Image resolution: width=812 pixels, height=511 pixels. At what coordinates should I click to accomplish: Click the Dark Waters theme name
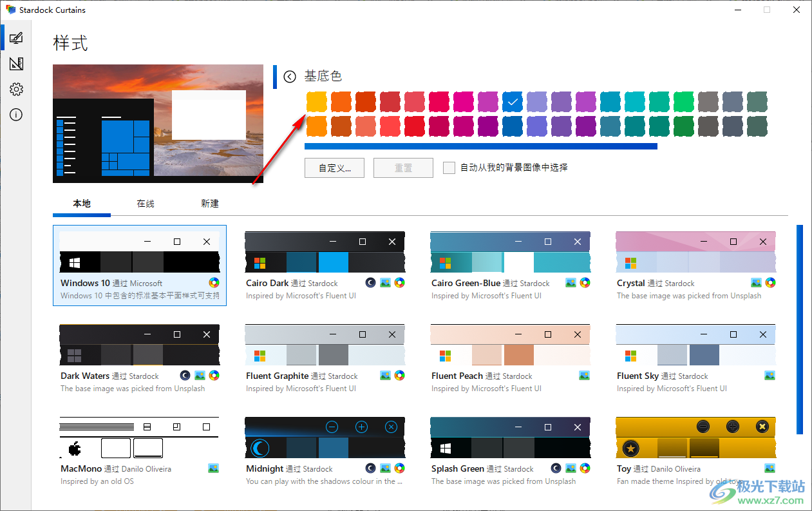tap(85, 376)
